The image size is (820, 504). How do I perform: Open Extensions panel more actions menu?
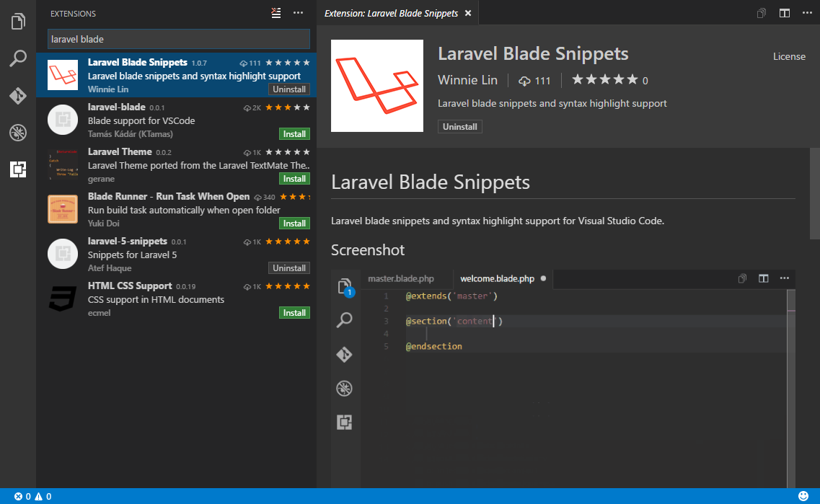[x=298, y=13]
